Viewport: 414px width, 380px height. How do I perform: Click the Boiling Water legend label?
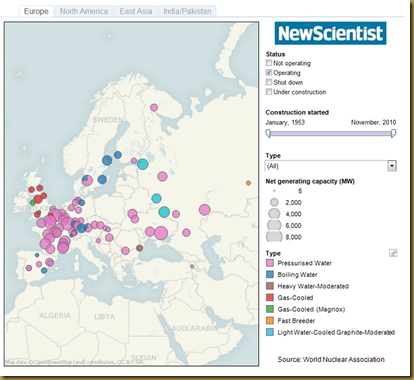click(x=297, y=275)
